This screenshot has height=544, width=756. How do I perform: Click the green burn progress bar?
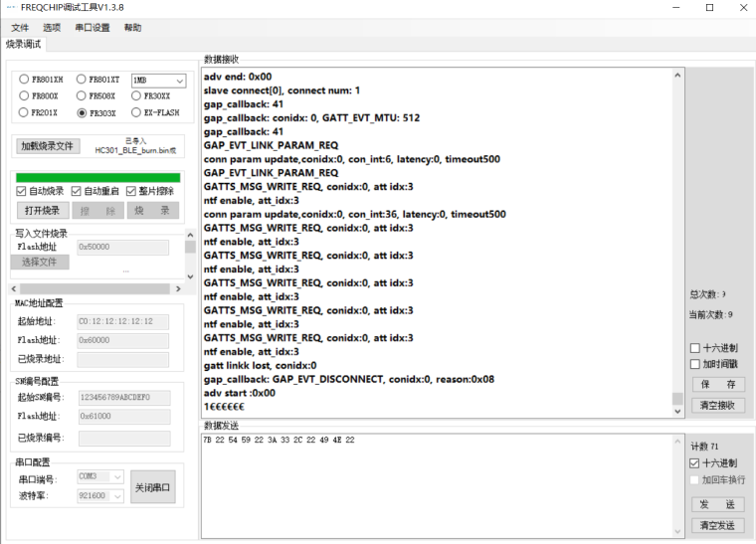click(97, 177)
